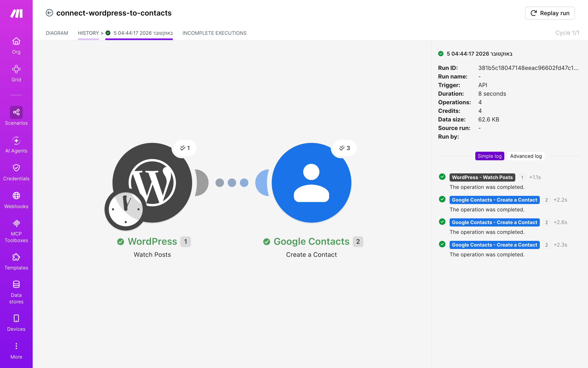This screenshot has height=368, width=588.
Task: Open the Org section
Action: pos(16,46)
